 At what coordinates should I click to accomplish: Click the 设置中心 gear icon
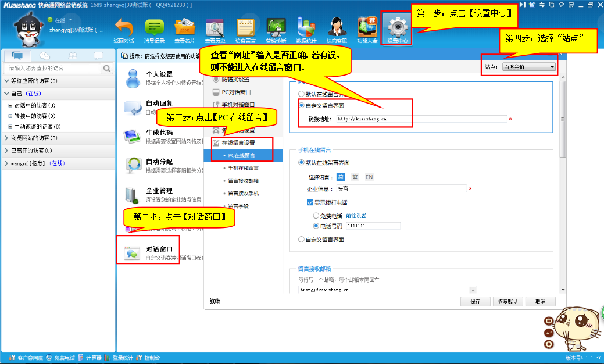click(398, 28)
